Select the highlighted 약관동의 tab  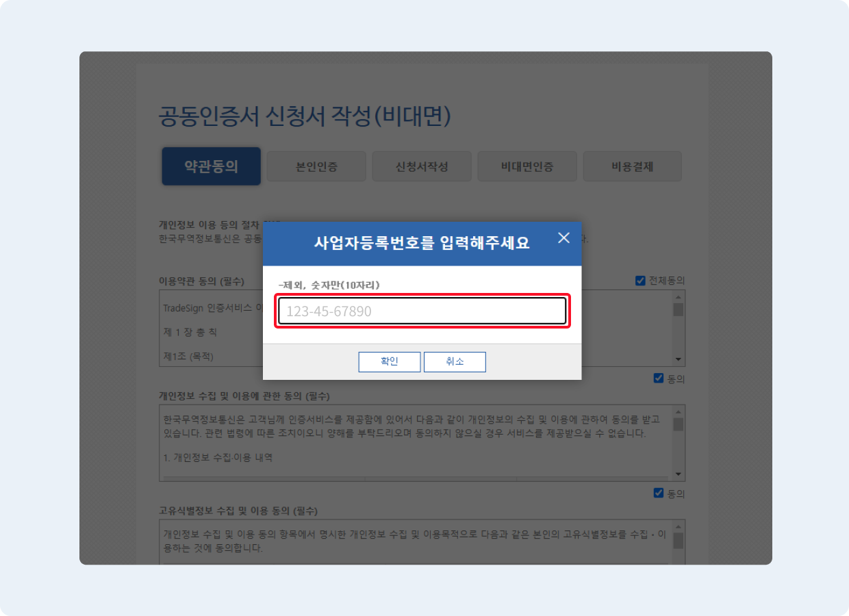211,166
